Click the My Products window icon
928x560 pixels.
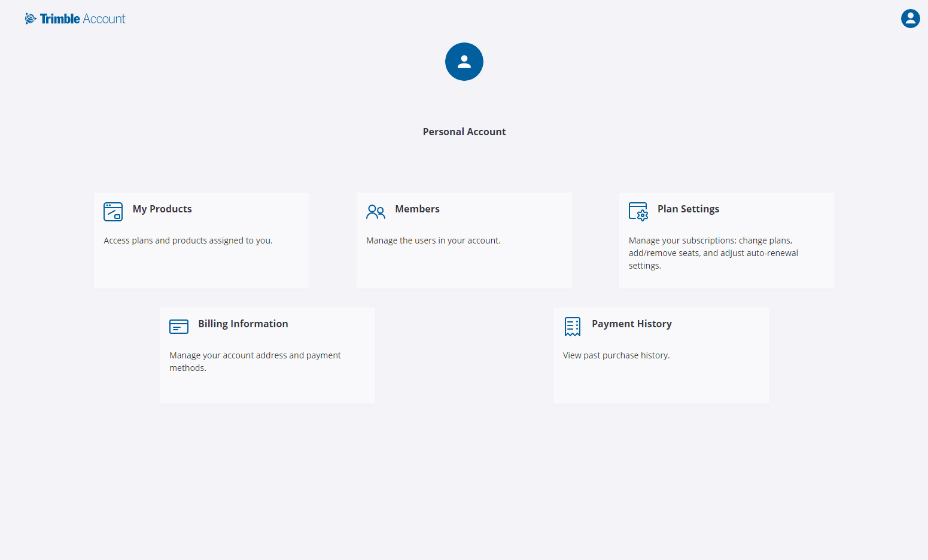113,212
